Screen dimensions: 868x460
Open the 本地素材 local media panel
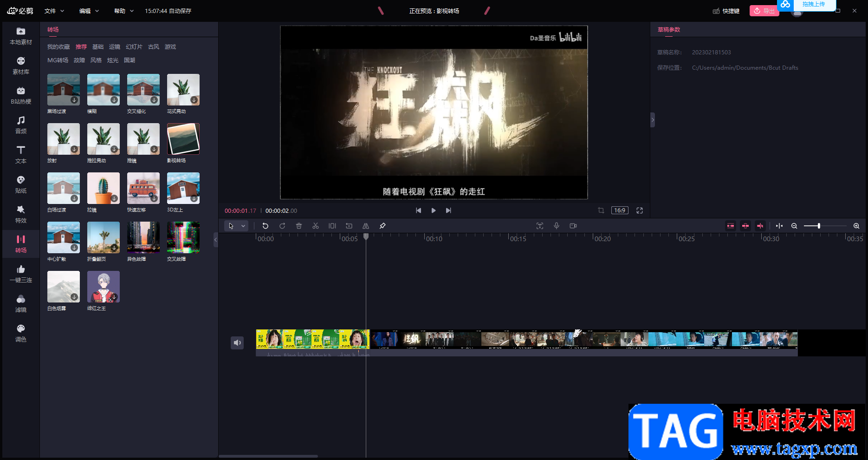click(21, 36)
